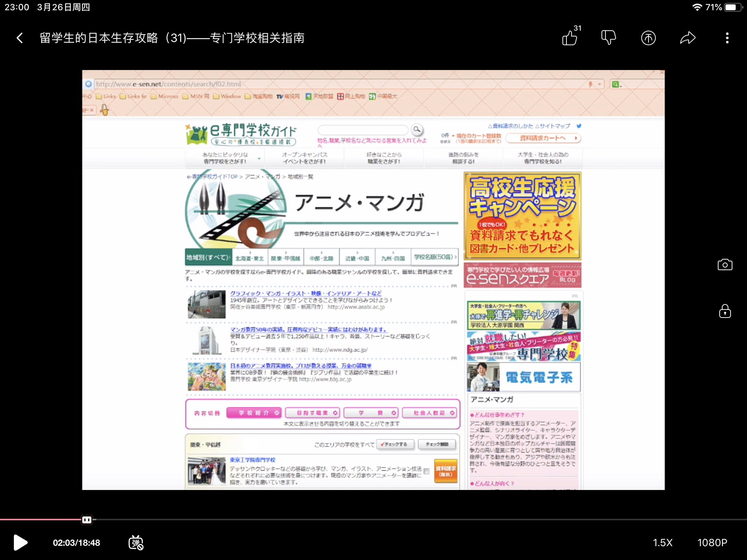
Task: Select the 近畿・中国 tab
Action: [357, 258]
